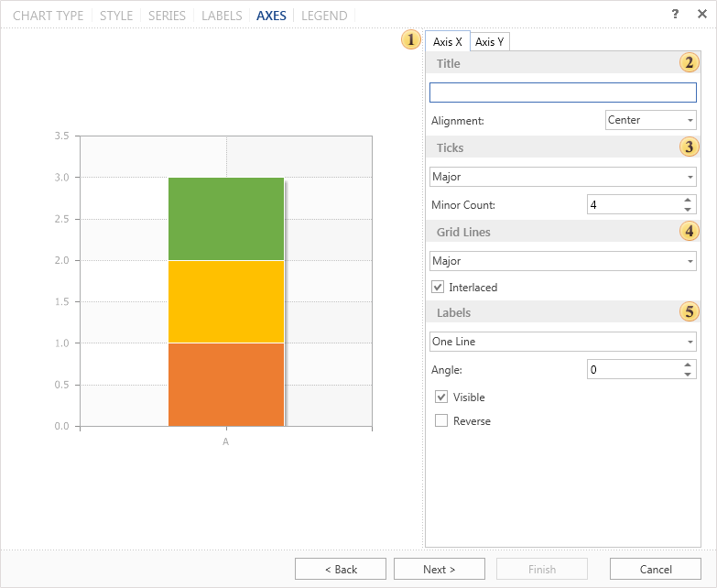Enable the Reverse checkbox

coord(441,421)
